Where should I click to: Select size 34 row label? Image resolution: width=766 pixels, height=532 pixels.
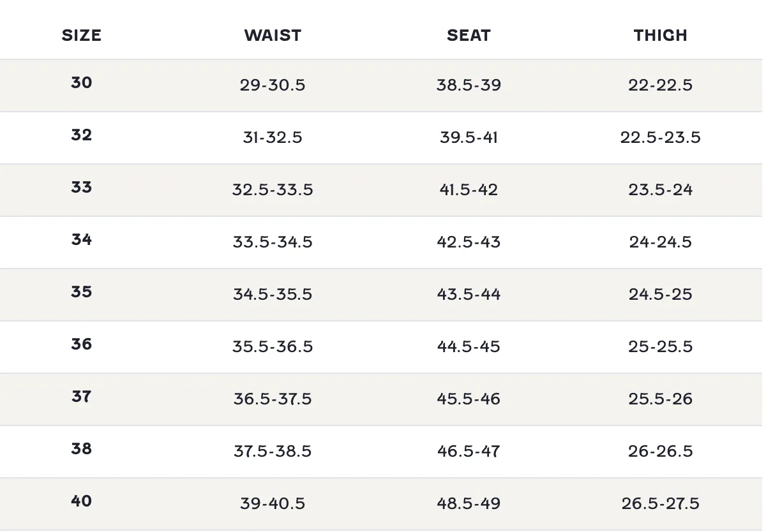[x=81, y=239]
